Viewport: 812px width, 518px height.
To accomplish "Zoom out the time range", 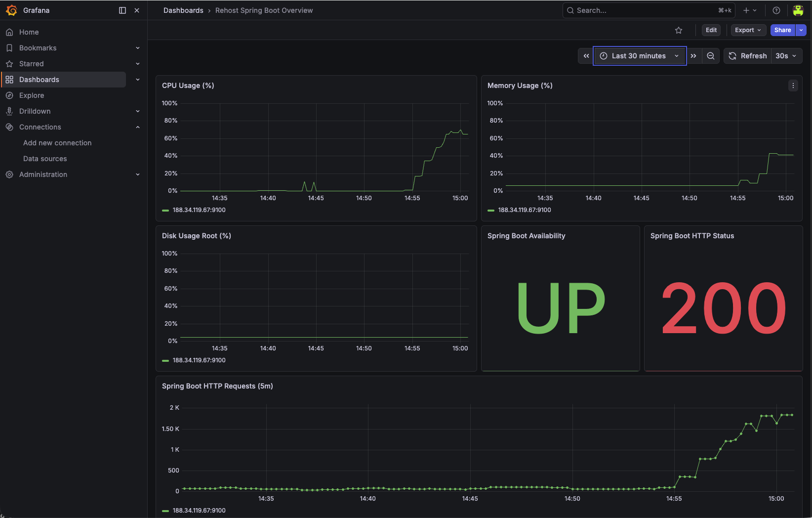I will click(711, 56).
